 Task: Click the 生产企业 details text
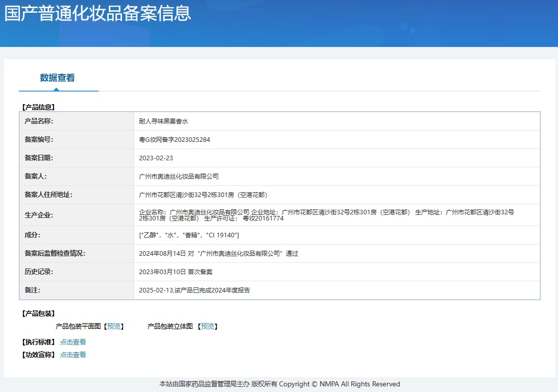click(326, 215)
